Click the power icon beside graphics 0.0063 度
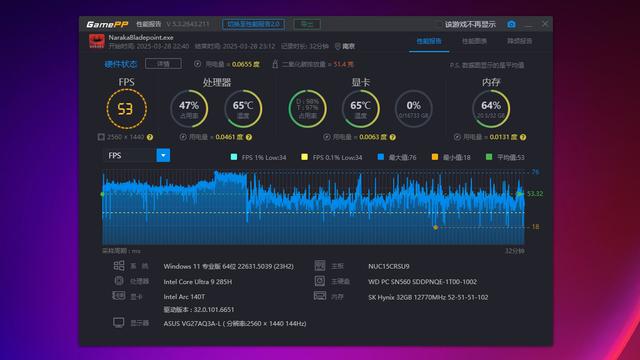640x360 pixels. [x=327, y=137]
